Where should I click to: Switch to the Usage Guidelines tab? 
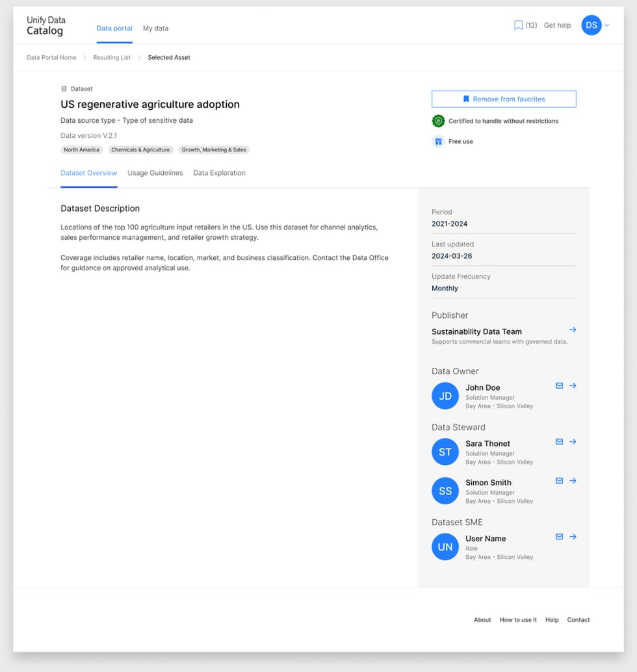pos(155,173)
